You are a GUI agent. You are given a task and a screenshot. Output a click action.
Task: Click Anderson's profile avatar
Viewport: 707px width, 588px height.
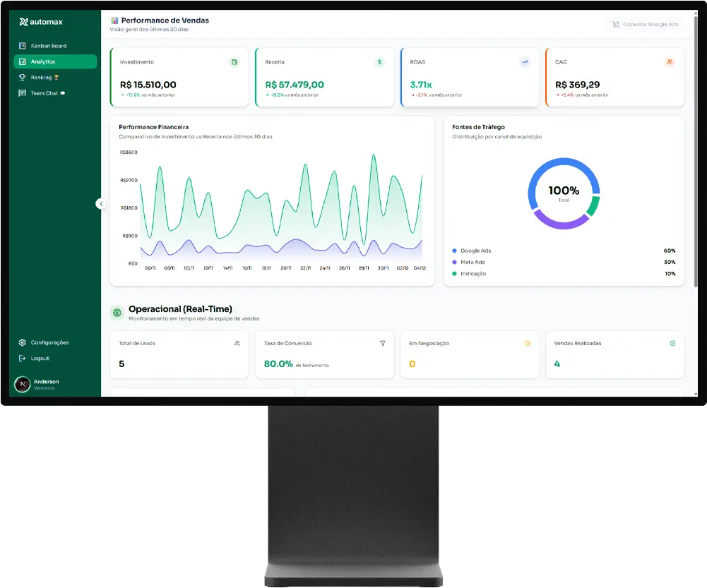(x=23, y=384)
